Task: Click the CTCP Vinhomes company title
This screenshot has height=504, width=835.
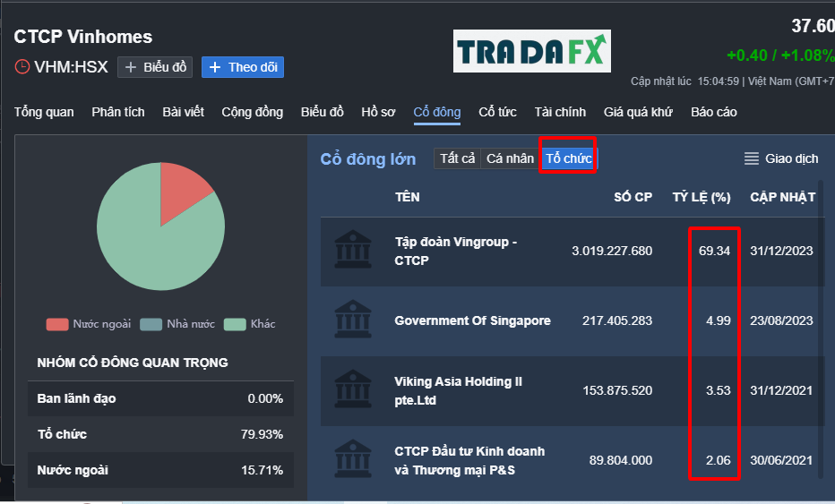Action: tap(83, 37)
